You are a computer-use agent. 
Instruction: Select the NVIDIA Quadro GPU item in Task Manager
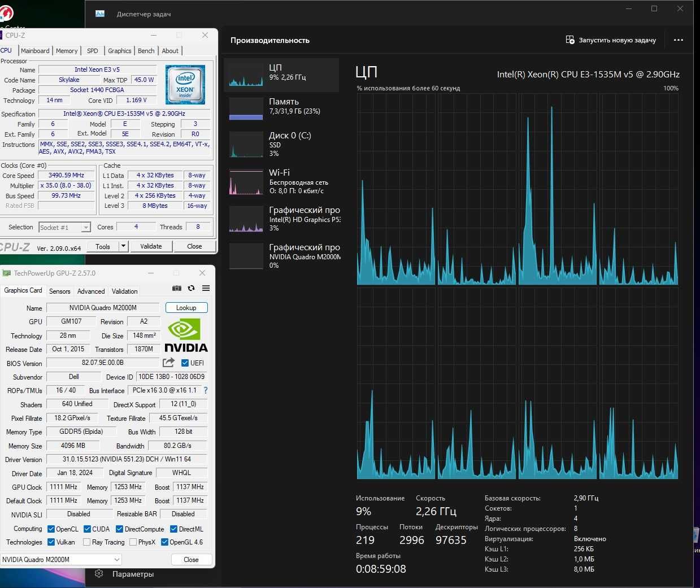pos(281,256)
